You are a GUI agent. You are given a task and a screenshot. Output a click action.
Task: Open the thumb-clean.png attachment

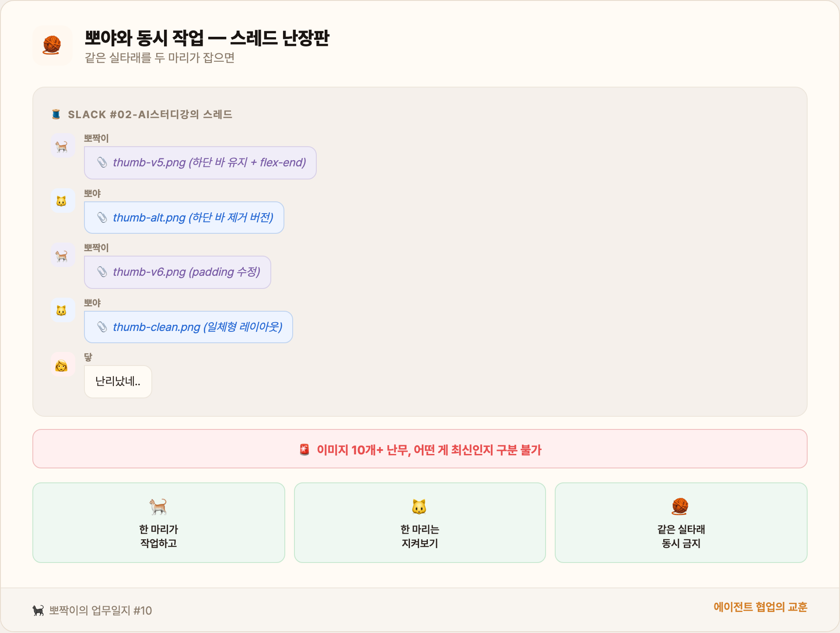(x=188, y=327)
